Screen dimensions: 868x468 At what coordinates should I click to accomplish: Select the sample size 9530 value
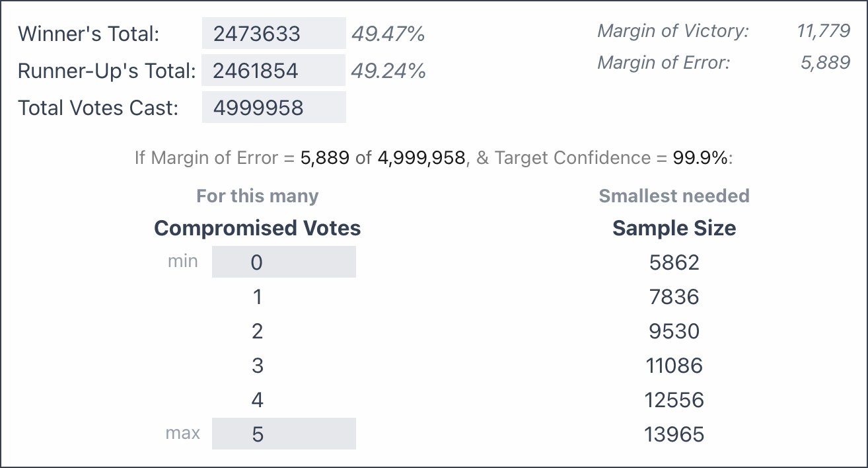pyautogui.click(x=674, y=331)
